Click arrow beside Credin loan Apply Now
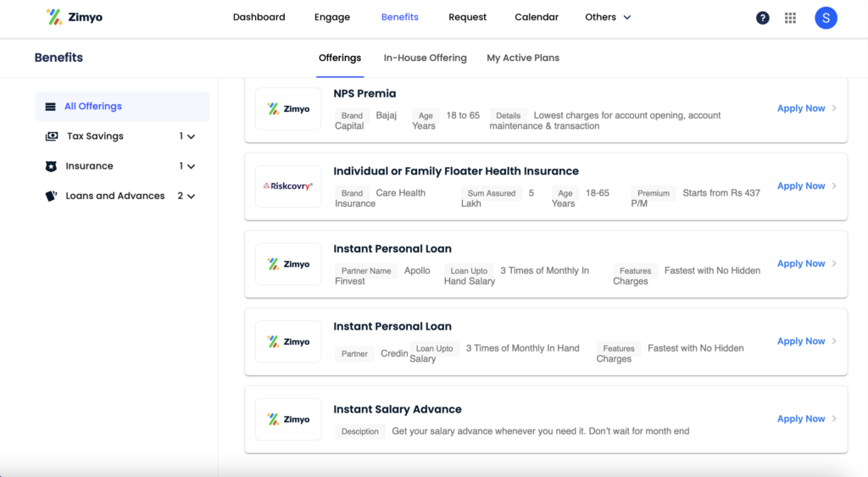Viewport: 868px width, 477px height. click(834, 341)
